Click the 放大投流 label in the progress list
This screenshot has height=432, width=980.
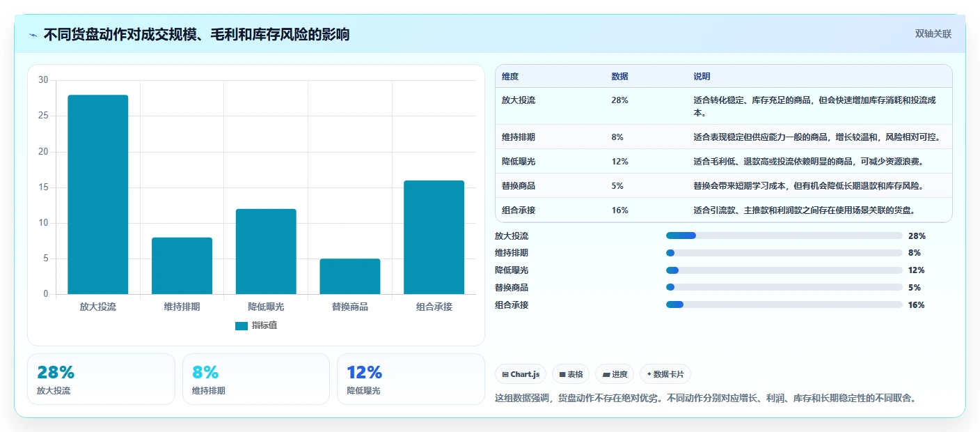click(512, 236)
